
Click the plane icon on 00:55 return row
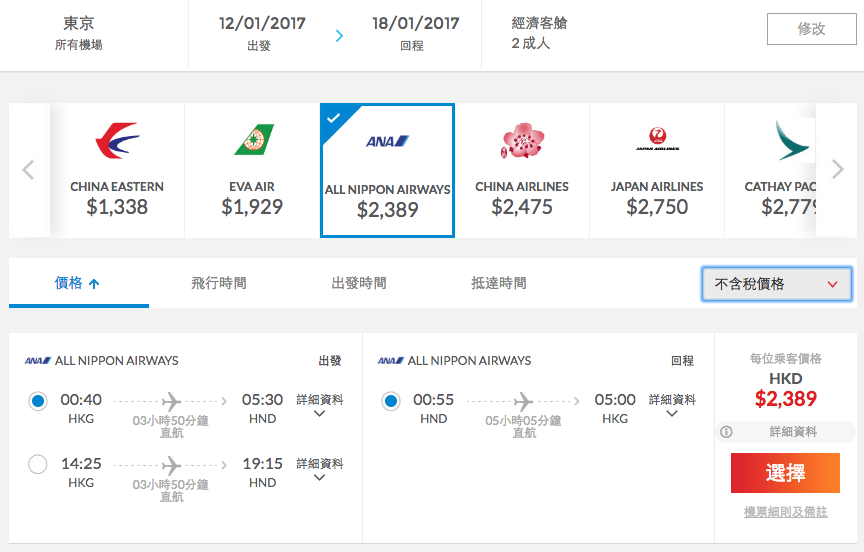coord(523,401)
